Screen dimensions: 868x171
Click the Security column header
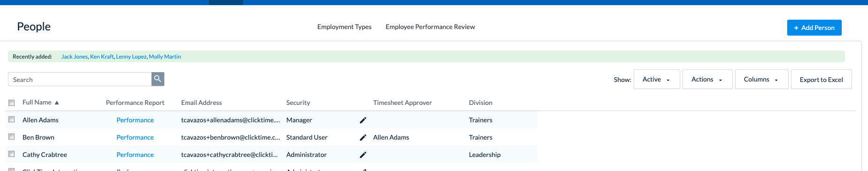[x=298, y=103]
